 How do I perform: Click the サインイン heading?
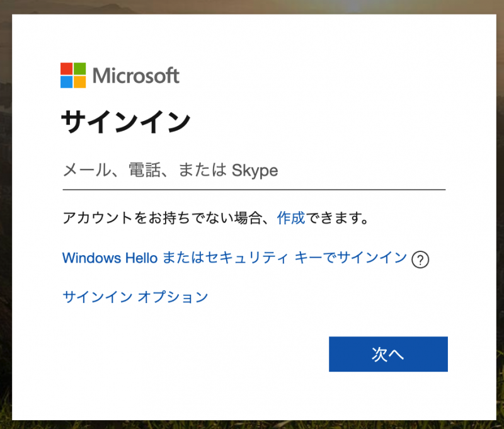click(126, 122)
